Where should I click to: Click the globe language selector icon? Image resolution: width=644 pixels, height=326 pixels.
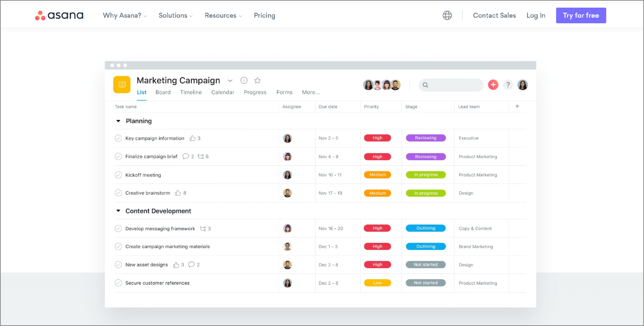click(x=447, y=15)
